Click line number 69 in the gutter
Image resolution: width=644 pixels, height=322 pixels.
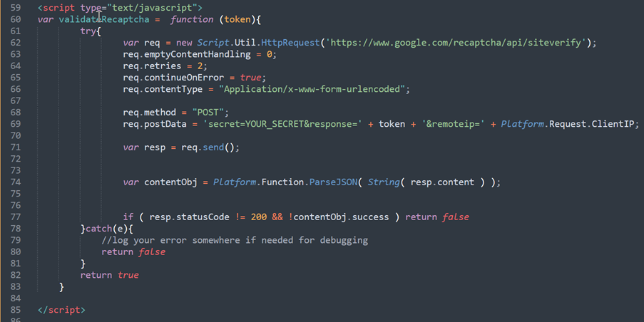16,124
